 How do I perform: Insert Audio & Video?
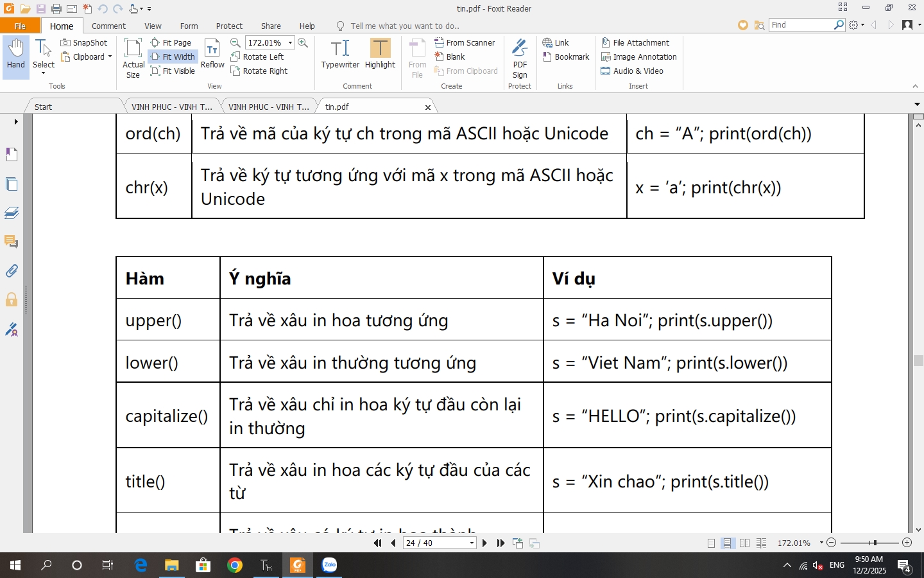pyautogui.click(x=632, y=71)
